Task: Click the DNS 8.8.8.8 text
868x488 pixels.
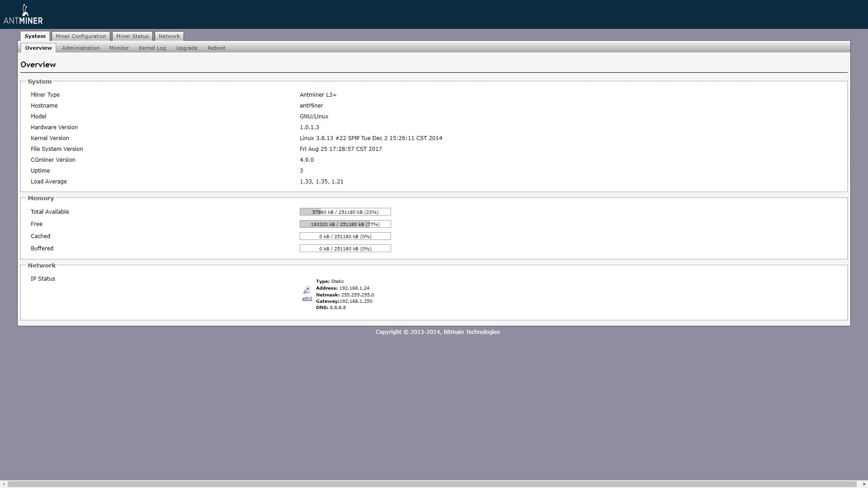Action: click(331, 308)
